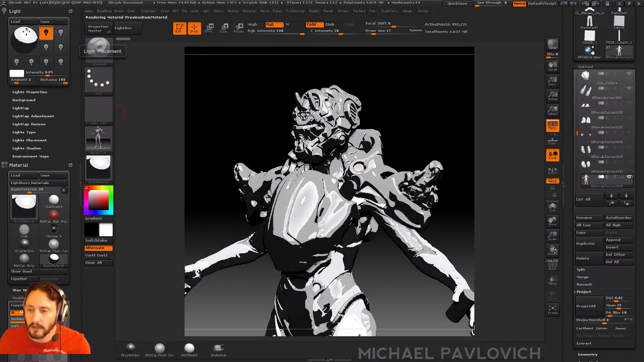Select Chalk material sphere

pyautogui.click(x=24, y=230)
